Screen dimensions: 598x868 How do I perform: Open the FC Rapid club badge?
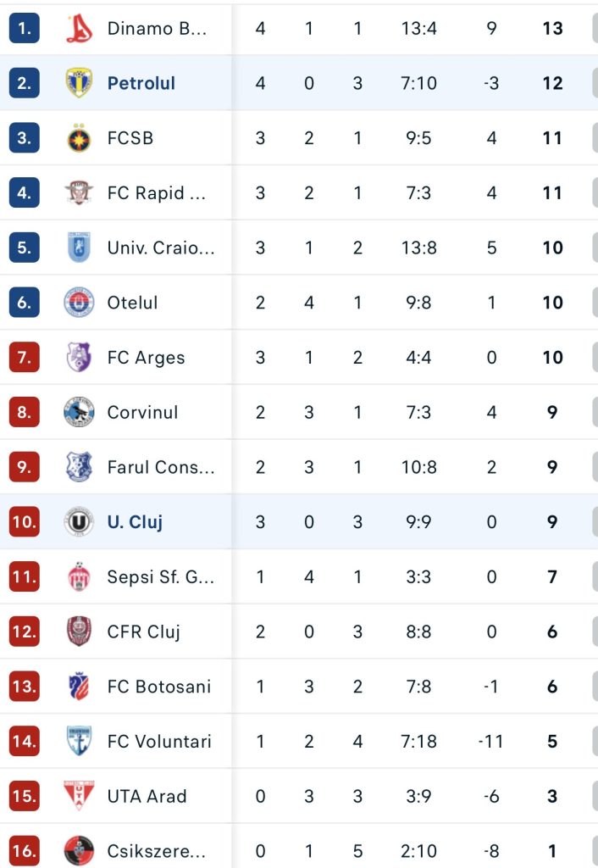click(x=79, y=192)
